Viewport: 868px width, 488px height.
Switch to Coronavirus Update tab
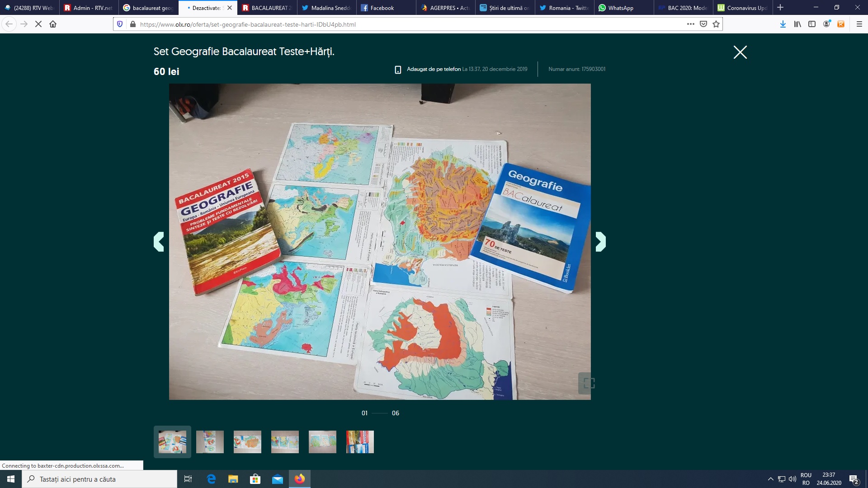click(742, 8)
